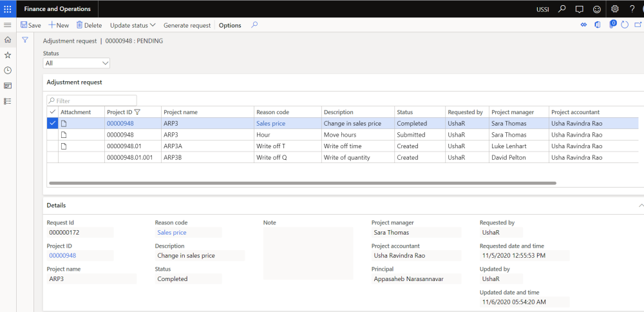
Task: Open Recent clock icon in sidebar
Action: (8, 70)
